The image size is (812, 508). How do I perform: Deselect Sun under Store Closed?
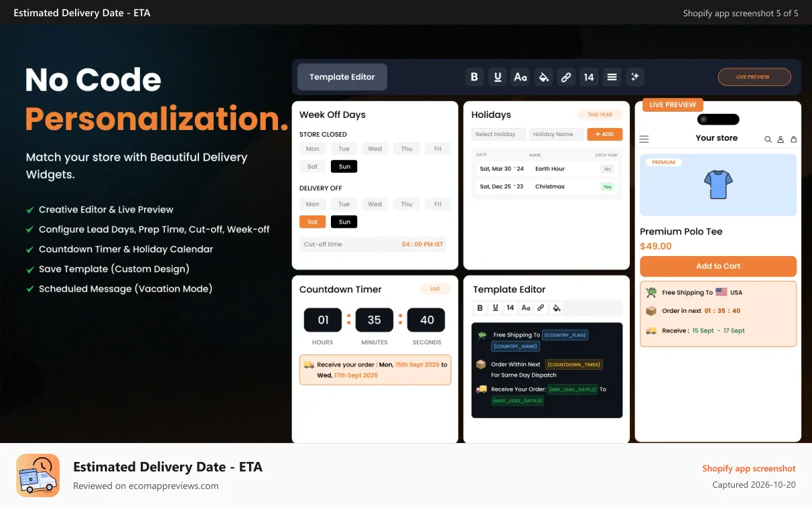point(344,167)
